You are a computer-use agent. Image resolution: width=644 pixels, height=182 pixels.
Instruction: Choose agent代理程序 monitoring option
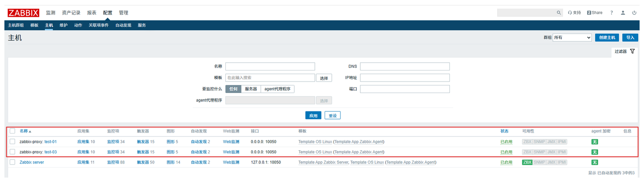click(277, 89)
